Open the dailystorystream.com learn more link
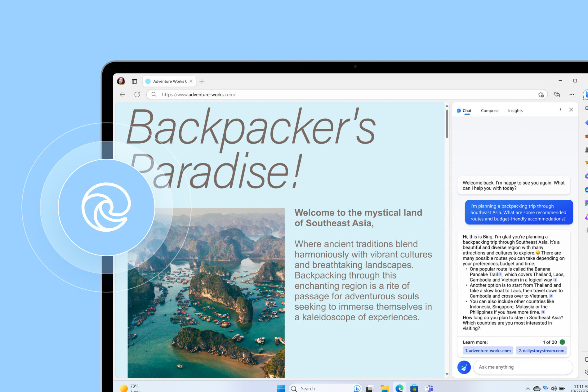588x392 pixels. [x=541, y=350]
